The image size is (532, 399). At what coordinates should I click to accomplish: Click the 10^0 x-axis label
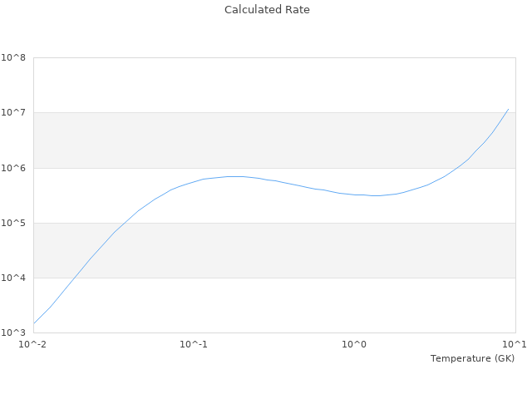click(x=354, y=344)
